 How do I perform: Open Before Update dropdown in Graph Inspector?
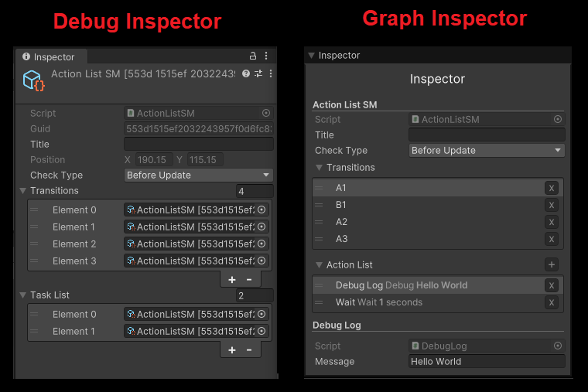point(487,151)
